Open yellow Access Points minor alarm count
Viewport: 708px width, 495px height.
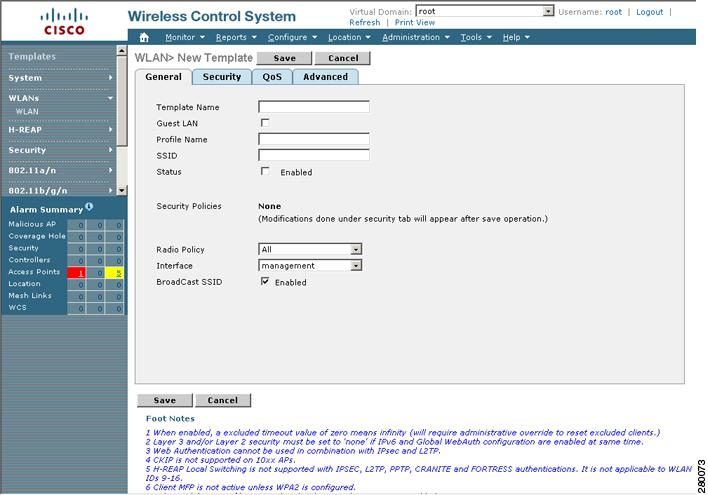point(114,273)
